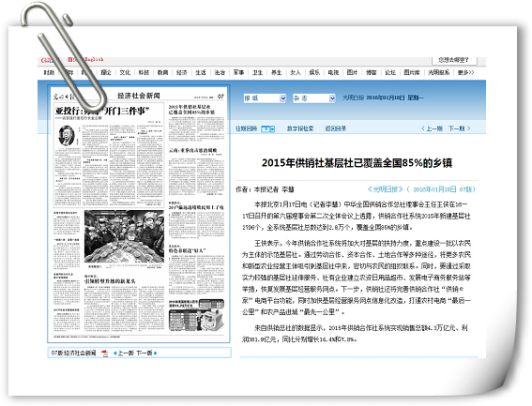Click the 2015年供销社 article block in the preview
The image size is (532, 406).
click(196, 124)
